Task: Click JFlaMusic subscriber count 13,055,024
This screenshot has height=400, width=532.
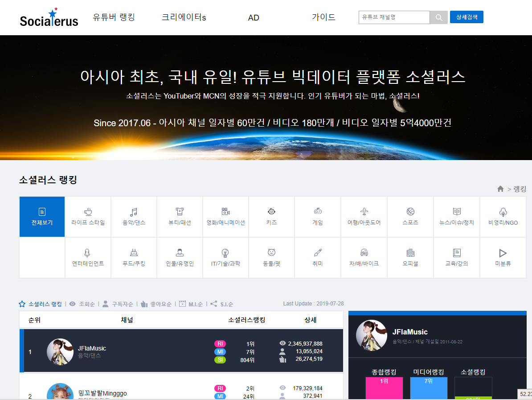Action: pyautogui.click(x=309, y=351)
